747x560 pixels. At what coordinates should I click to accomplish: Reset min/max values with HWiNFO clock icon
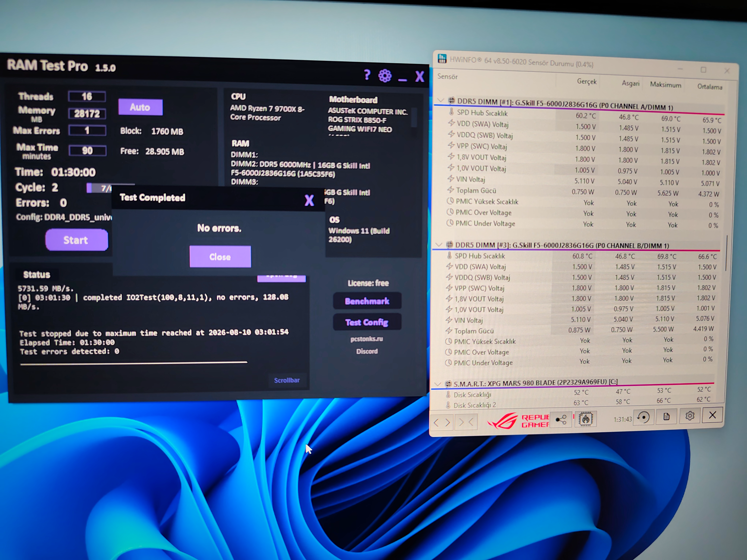pos(643,417)
